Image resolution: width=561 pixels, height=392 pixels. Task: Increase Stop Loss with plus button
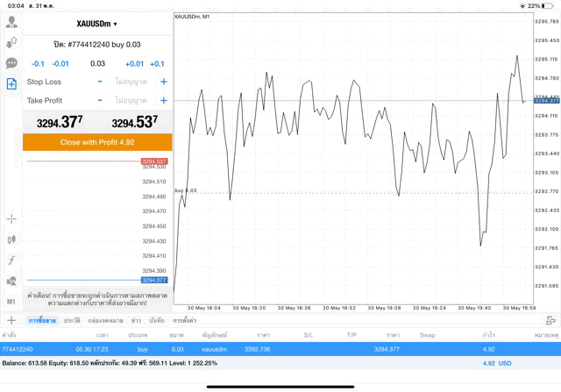tap(163, 82)
